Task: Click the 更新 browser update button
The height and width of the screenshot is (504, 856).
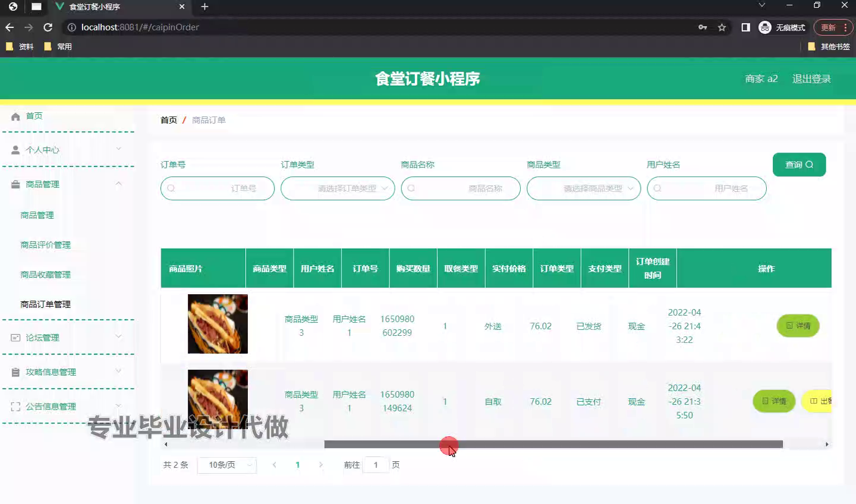Action: (x=833, y=27)
